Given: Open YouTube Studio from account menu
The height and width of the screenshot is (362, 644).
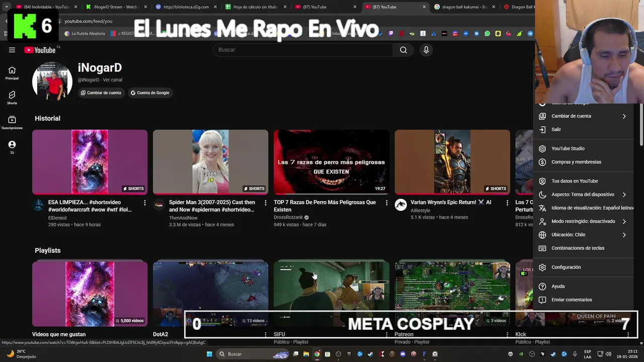Looking at the screenshot, I should click(x=584, y=149).
